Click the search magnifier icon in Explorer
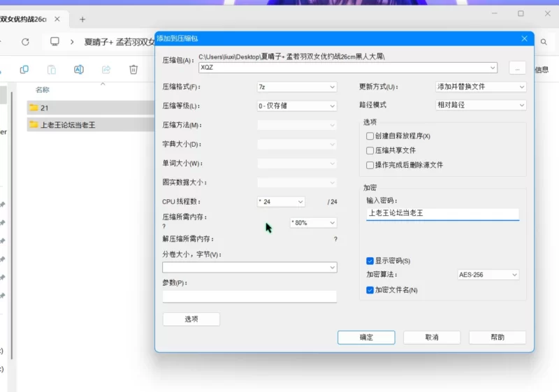 pos(544,42)
